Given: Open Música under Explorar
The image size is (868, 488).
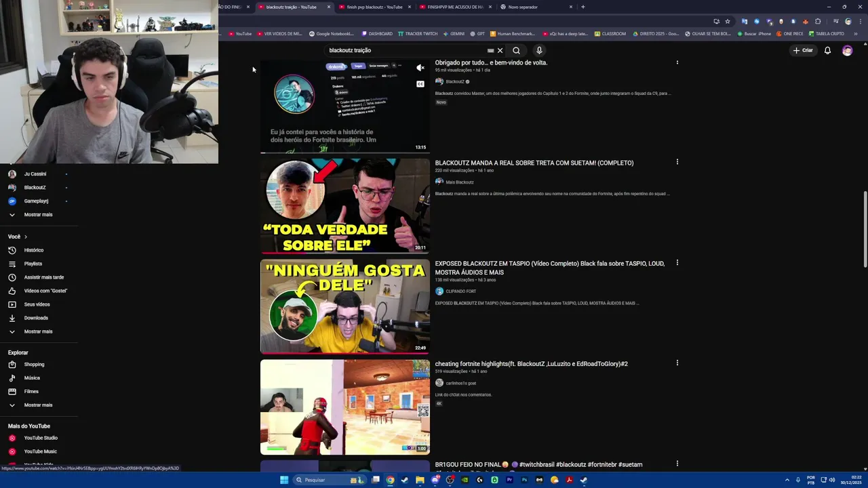Looking at the screenshot, I should (32, 378).
